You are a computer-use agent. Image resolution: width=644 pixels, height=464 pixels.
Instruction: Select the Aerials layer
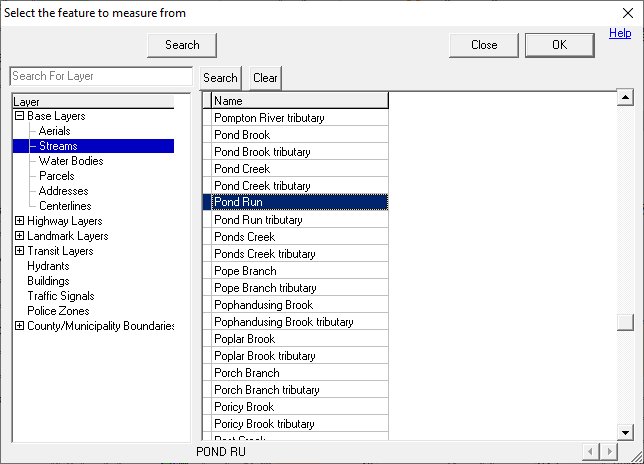click(54, 131)
